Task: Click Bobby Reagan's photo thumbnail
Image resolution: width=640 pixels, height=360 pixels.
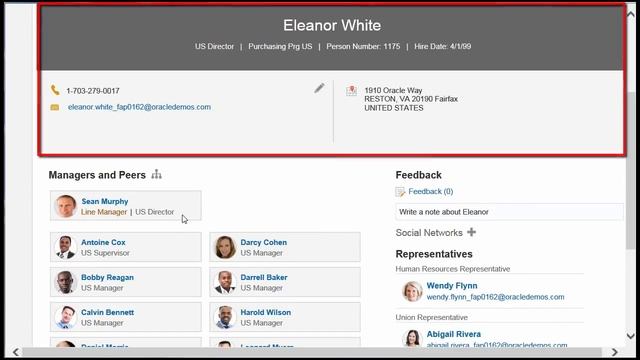Action: coord(65,282)
